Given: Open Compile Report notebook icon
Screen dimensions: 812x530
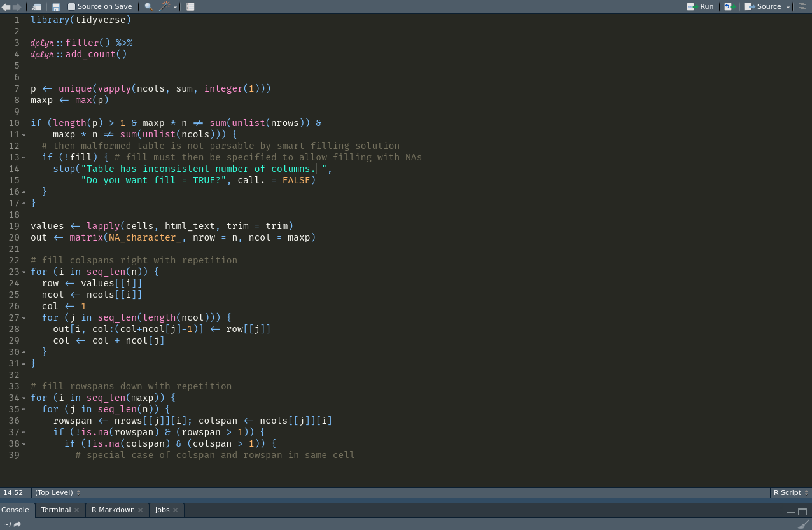Looking at the screenshot, I should (x=190, y=7).
